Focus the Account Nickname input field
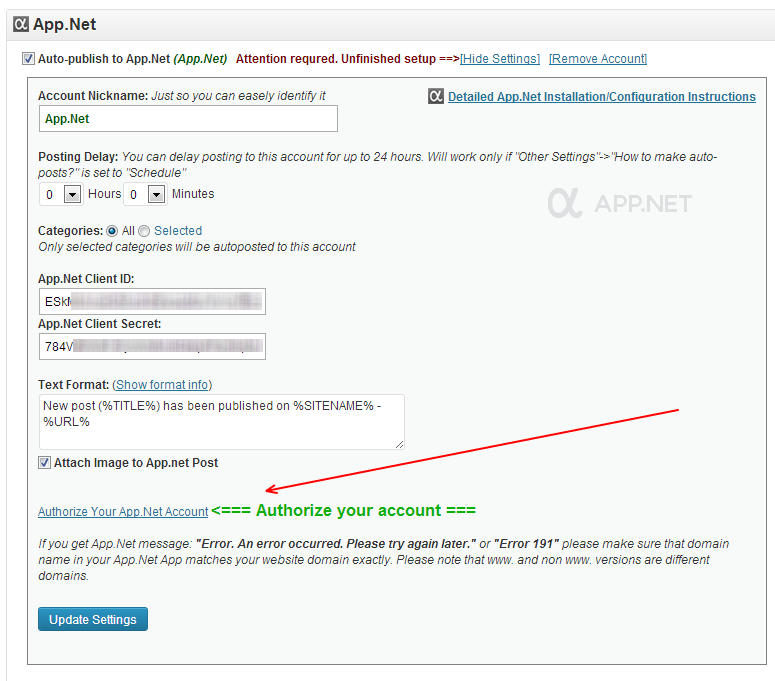Image resolution: width=775 pixels, height=681 pixels. [188, 119]
